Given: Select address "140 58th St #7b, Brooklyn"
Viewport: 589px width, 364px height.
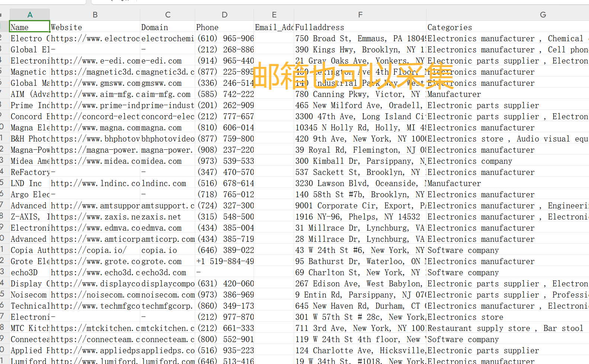Looking at the screenshot, I should (360, 194).
